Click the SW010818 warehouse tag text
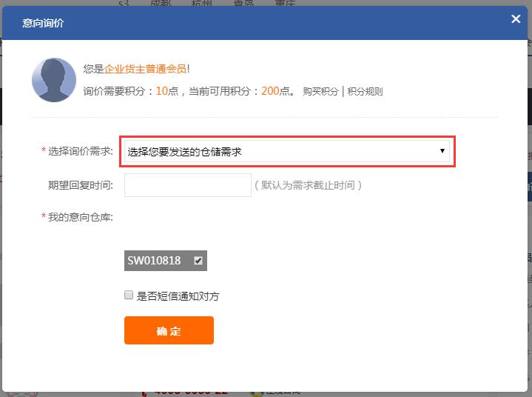The width and height of the screenshot is (532, 397). [x=154, y=261]
